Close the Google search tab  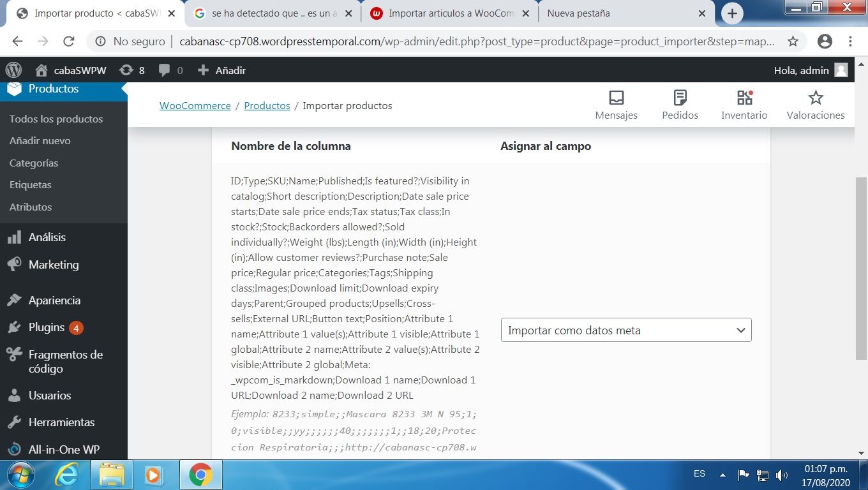point(348,13)
